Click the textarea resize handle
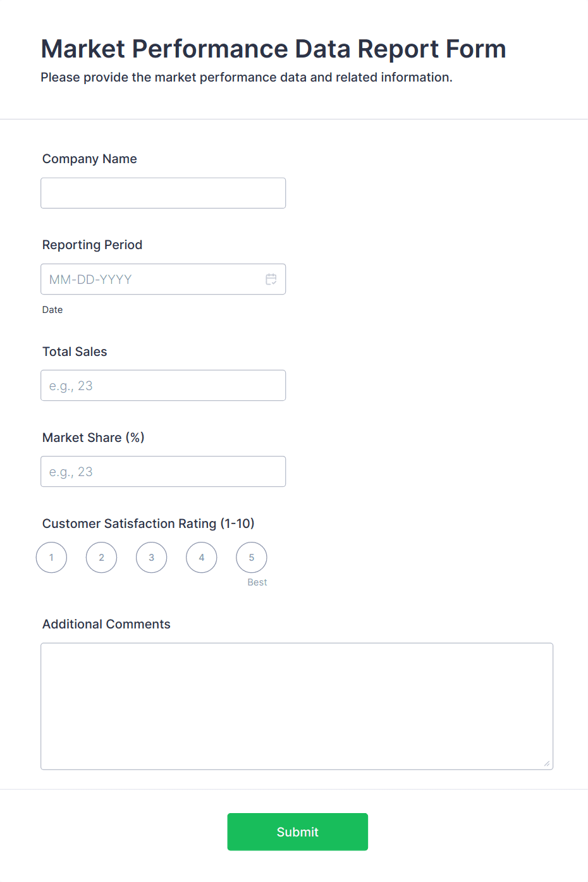The image size is (588, 882). coord(546,764)
